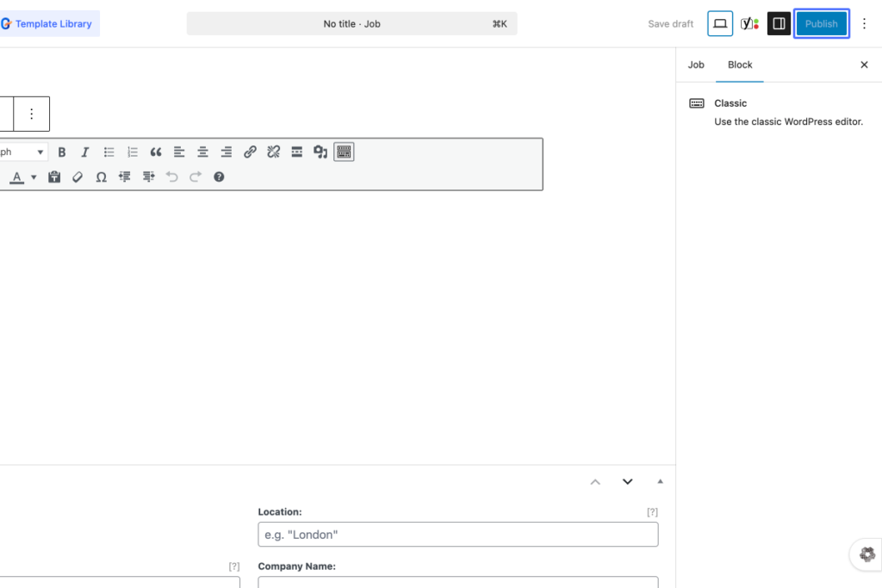
Task: Click the Classic block keyboard icon
Action: click(697, 103)
